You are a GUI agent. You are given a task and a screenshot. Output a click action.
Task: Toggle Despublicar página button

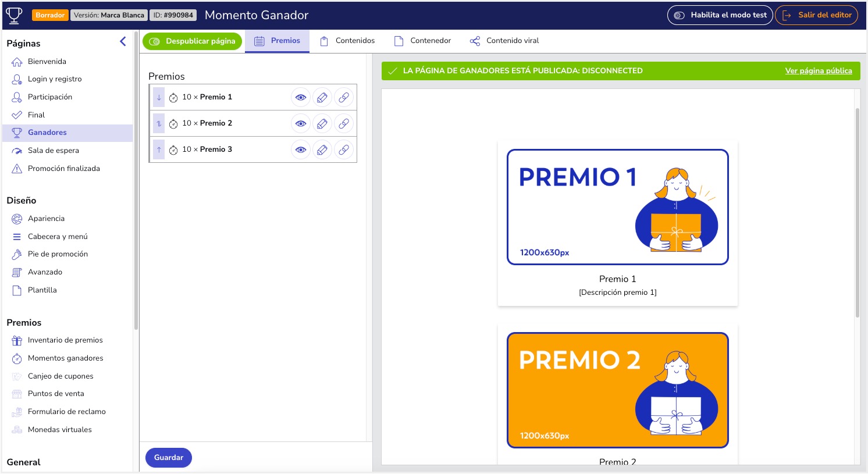click(x=192, y=41)
